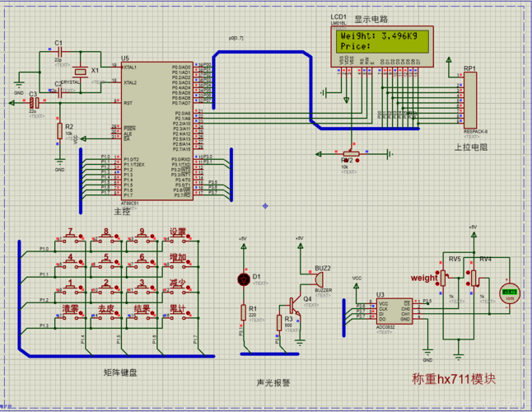Select resistor pack RP1
This screenshot has height=412, width=532.
470,100
